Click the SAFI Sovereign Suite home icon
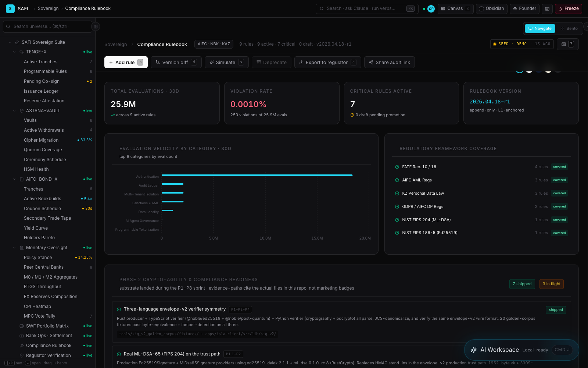Image resolution: width=588 pixels, height=368 pixels. point(17,42)
